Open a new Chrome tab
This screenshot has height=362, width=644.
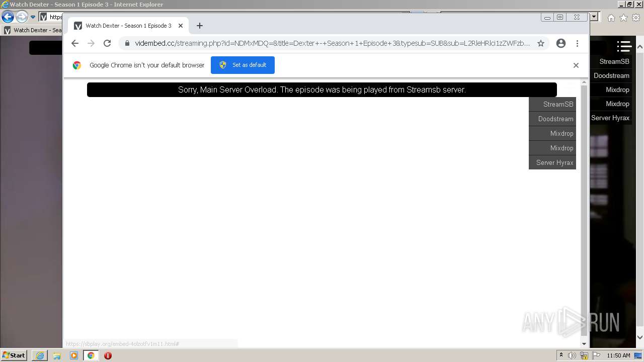coord(200,26)
